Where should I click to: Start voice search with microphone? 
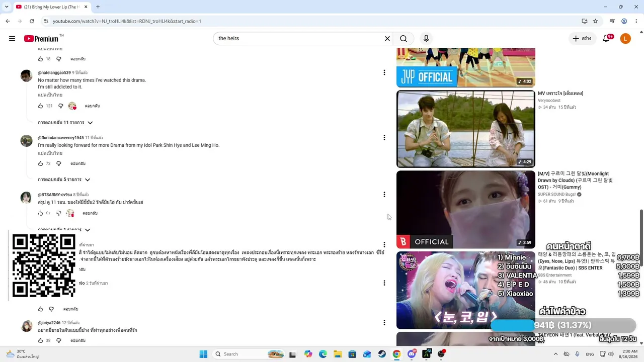tap(426, 39)
